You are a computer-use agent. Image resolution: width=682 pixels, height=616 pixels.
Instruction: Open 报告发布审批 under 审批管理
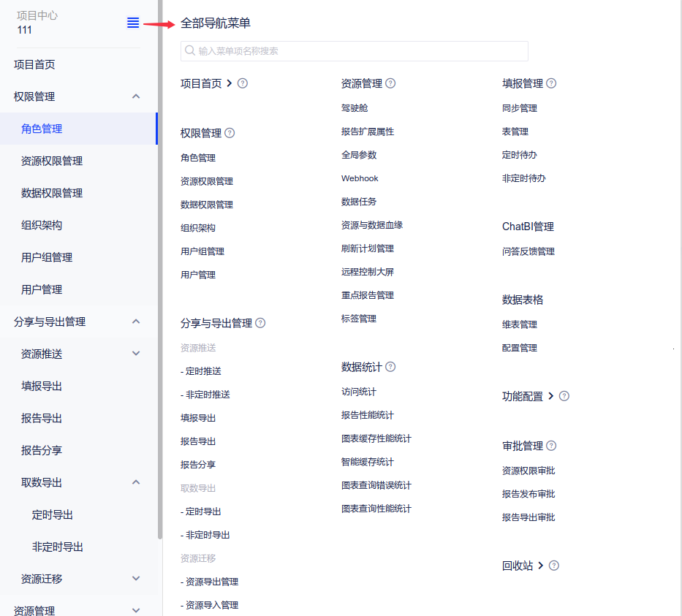(x=528, y=494)
